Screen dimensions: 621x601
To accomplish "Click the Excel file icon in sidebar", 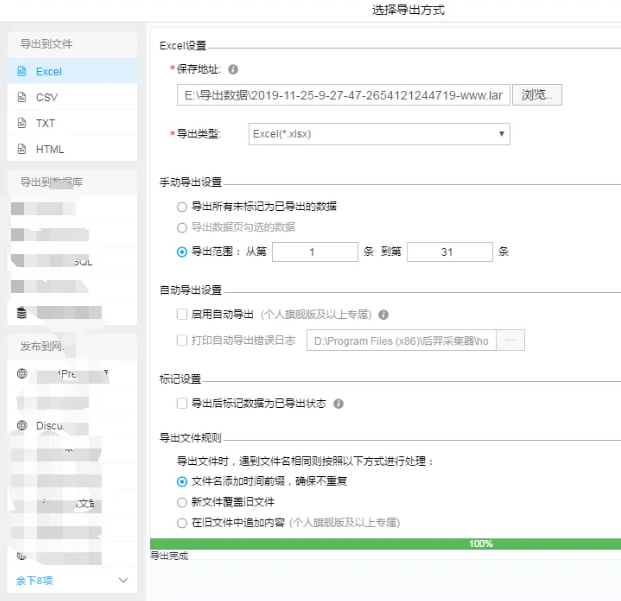I will [x=22, y=72].
